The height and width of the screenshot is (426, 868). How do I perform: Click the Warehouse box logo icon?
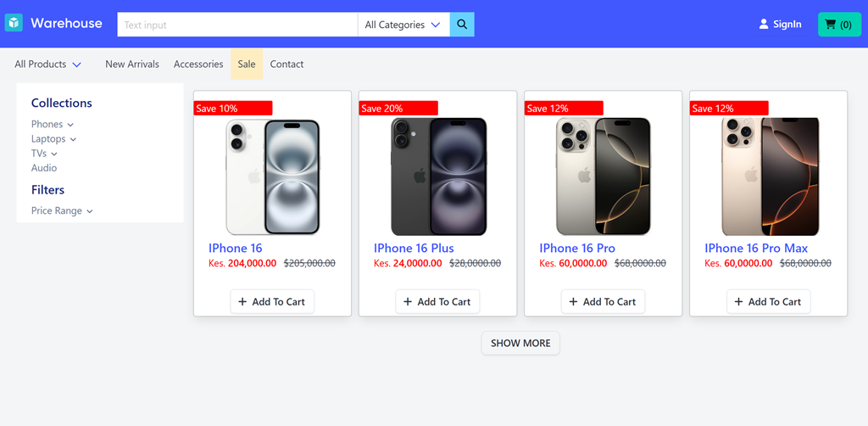[14, 24]
